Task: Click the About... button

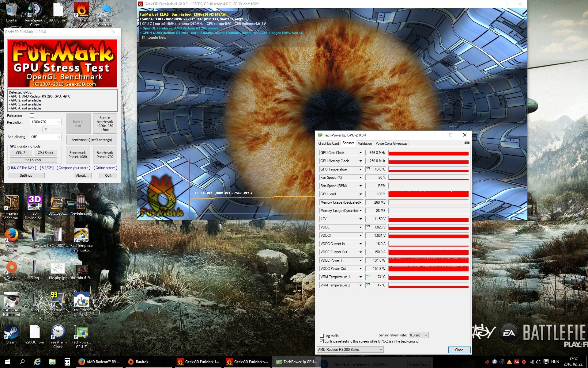Action: (x=82, y=175)
